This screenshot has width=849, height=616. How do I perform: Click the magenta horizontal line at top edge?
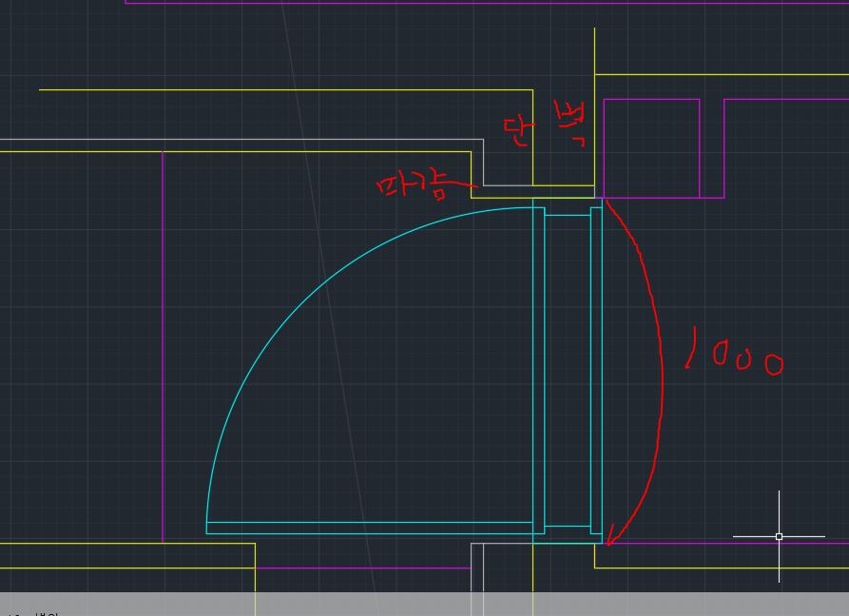[x=475, y=3]
